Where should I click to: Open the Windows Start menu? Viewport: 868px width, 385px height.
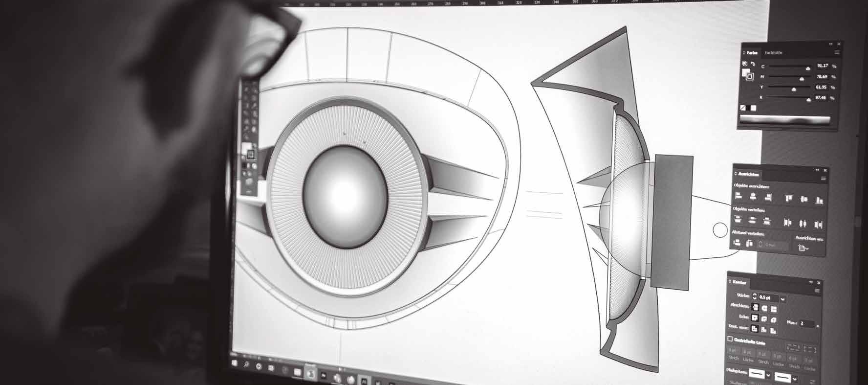(235, 363)
